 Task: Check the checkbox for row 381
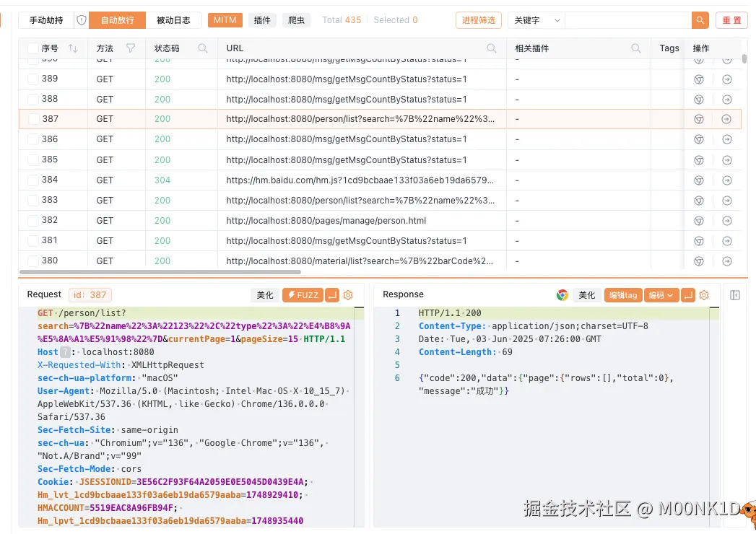[x=33, y=240]
